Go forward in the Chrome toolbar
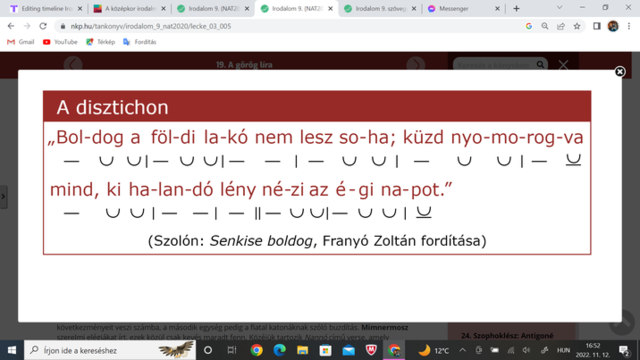 (x=27, y=26)
